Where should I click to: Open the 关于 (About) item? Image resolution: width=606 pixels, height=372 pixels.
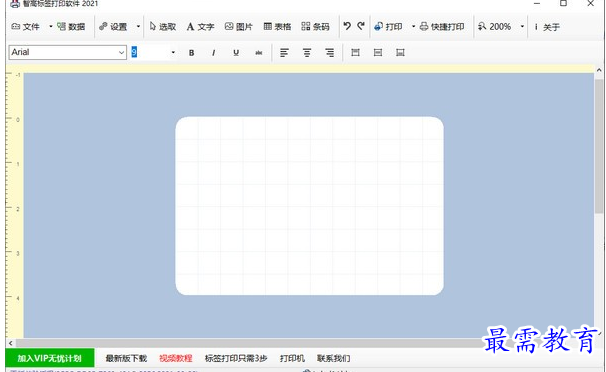pos(547,27)
